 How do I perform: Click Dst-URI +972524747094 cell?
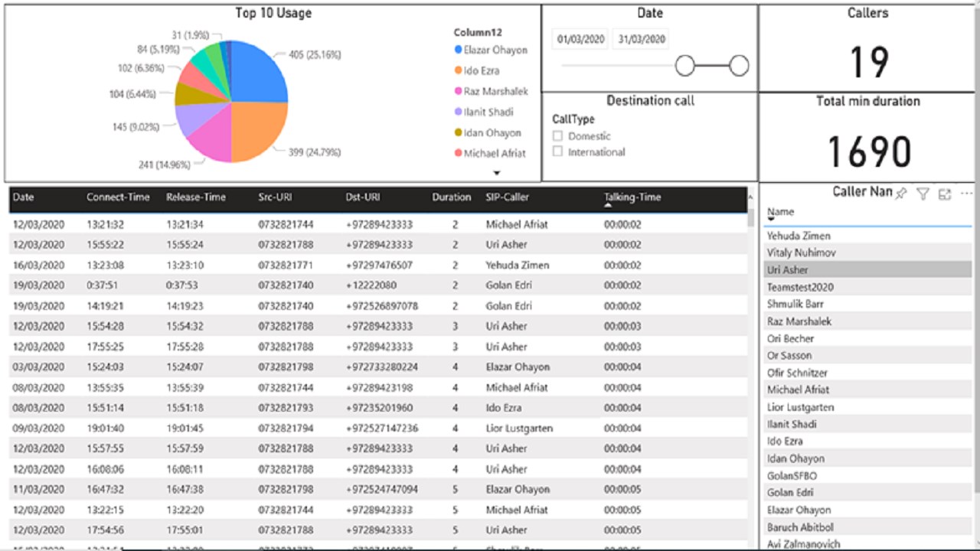point(382,489)
